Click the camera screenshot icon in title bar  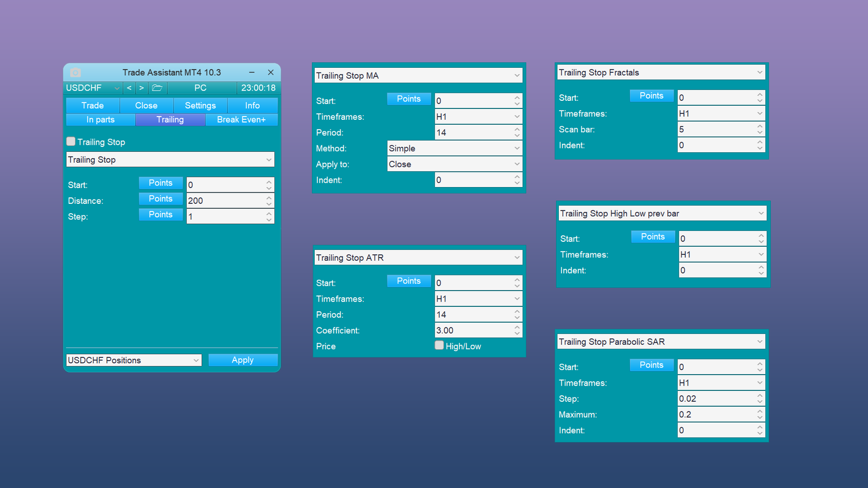pos(75,73)
